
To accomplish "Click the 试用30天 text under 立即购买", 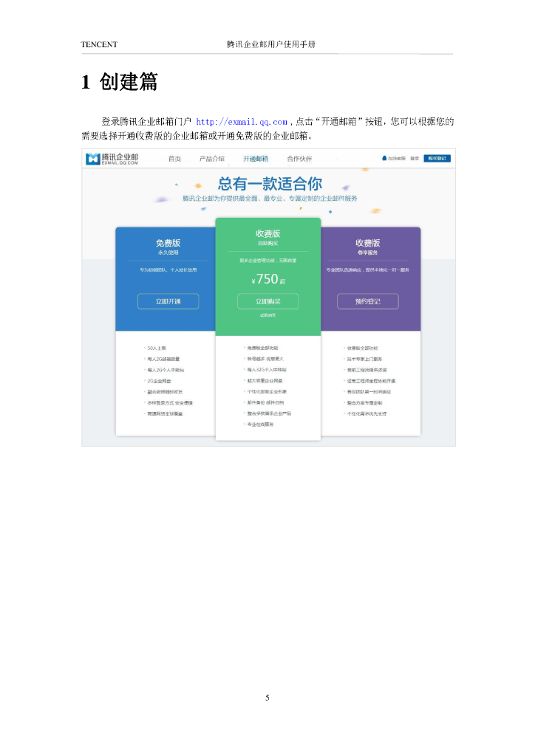I will 267,315.
